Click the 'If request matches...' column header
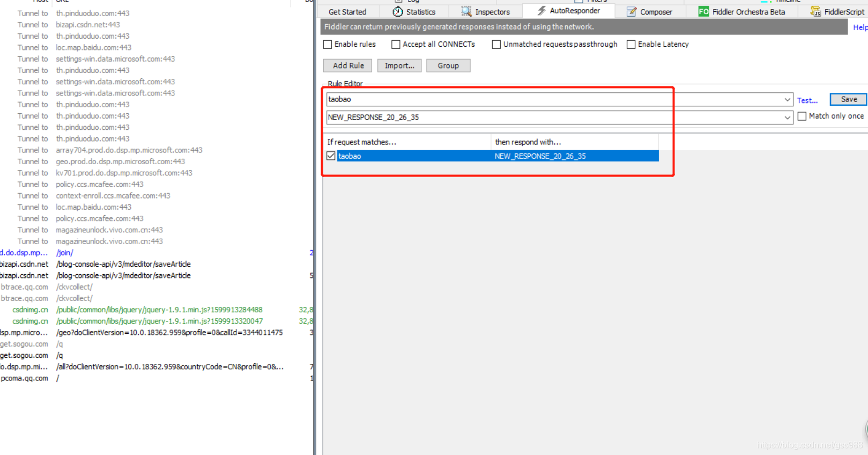The height and width of the screenshot is (455, 868). point(407,142)
